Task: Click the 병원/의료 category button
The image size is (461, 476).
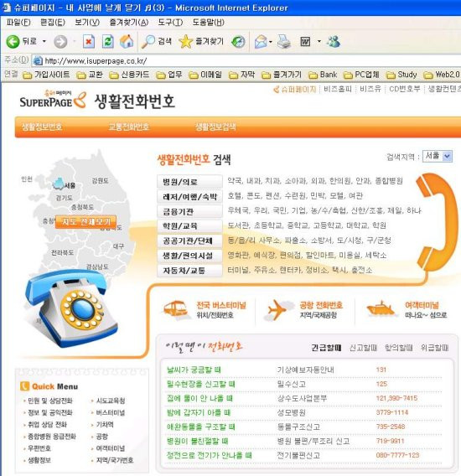Action: [189, 182]
